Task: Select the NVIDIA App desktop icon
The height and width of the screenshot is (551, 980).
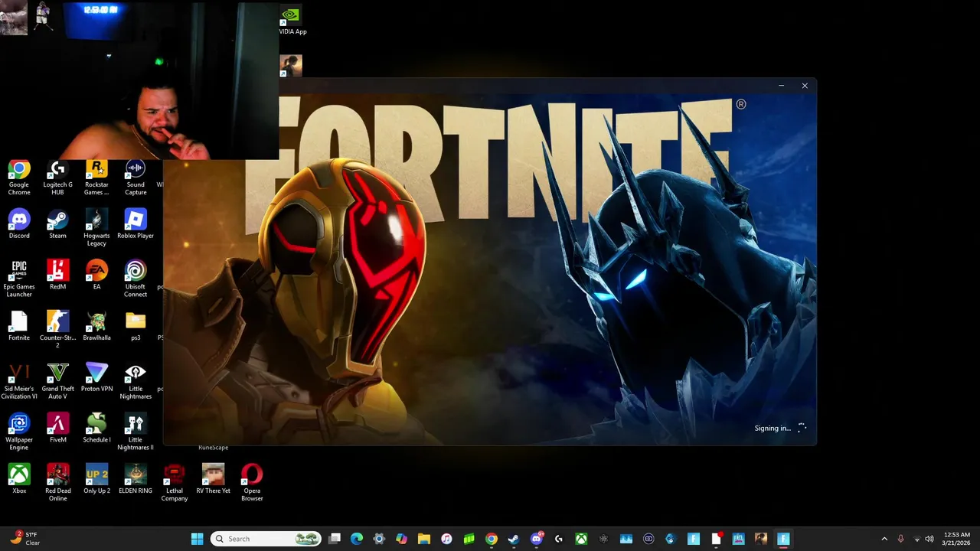Action: click(x=292, y=21)
